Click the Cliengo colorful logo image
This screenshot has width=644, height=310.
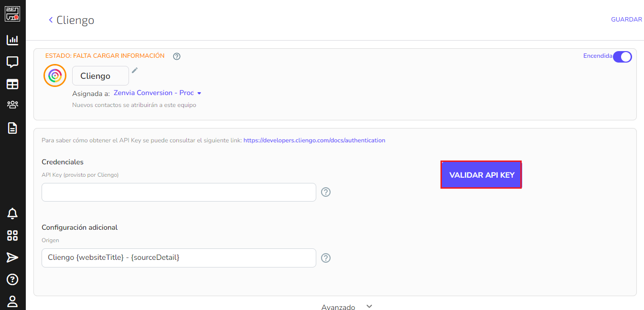pyautogui.click(x=55, y=75)
